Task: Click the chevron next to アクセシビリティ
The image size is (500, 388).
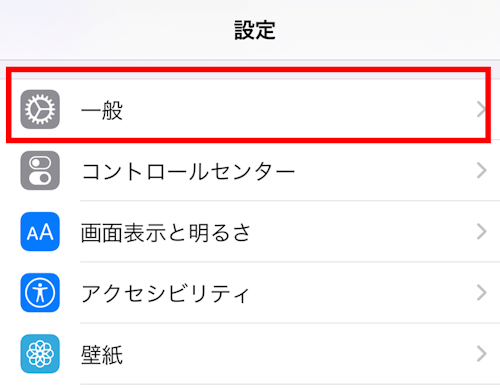Action: click(482, 292)
